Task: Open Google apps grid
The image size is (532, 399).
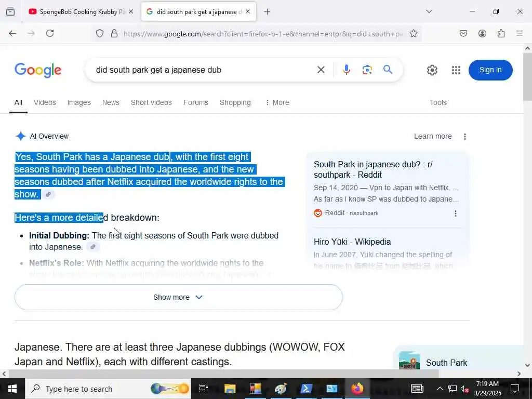Action: 456,70
